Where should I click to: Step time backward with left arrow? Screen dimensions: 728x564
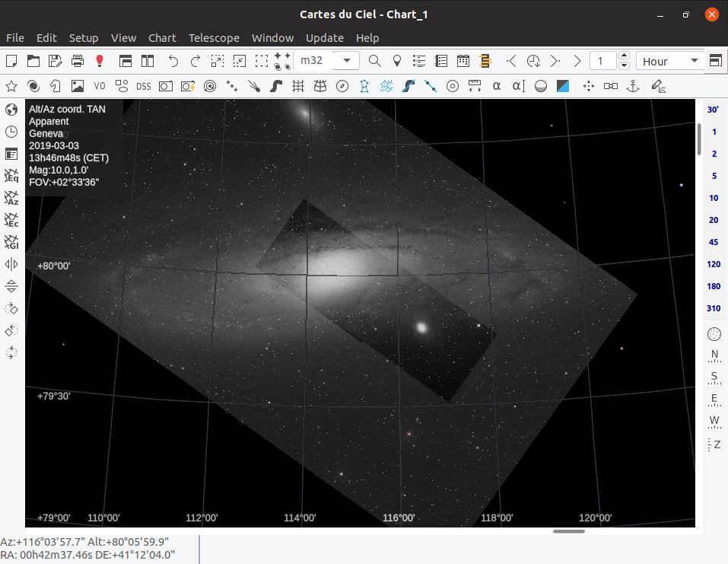511,61
